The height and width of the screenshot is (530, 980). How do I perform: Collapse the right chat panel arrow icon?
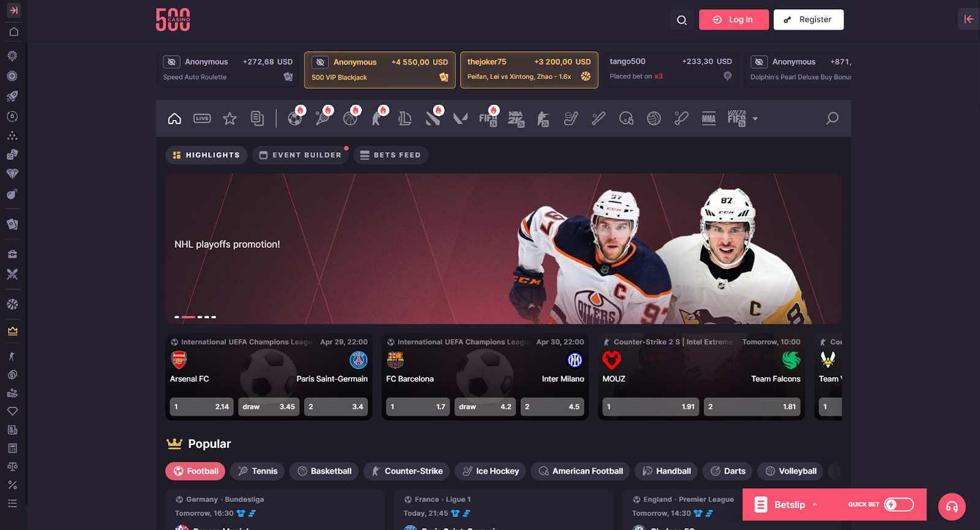[968, 19]
